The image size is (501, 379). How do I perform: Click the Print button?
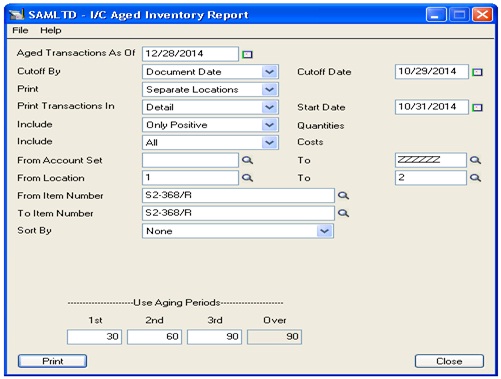coord(52,361)
